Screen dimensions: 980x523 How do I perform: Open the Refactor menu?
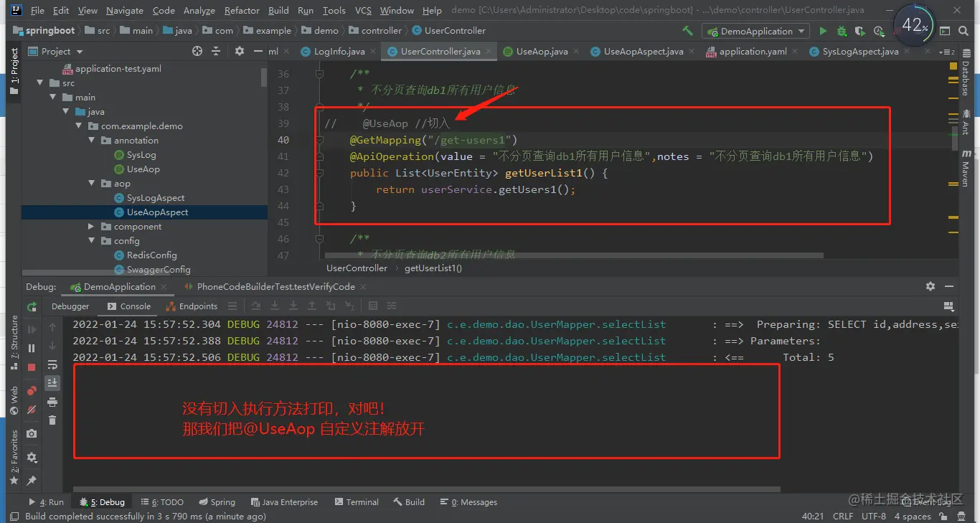click(242, 11)
